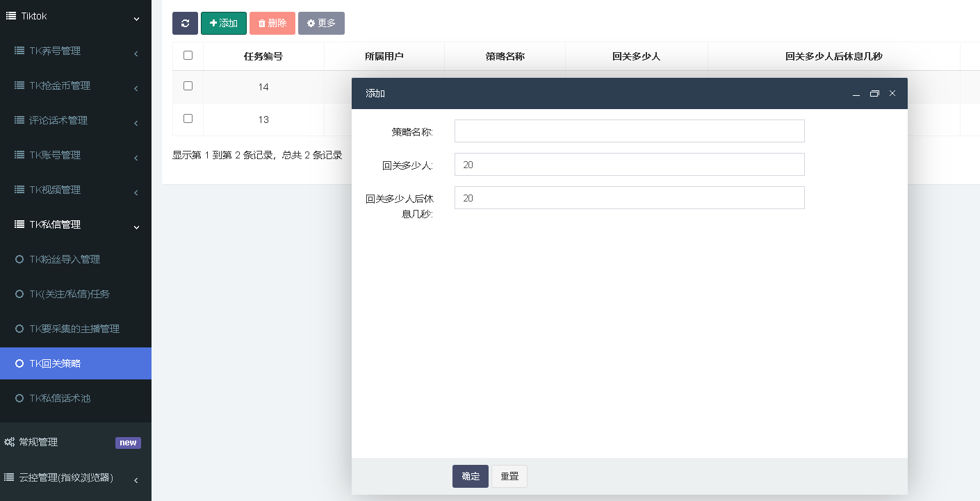Confirm with the 确定 button
980x501 pixels.
[471, 476]
